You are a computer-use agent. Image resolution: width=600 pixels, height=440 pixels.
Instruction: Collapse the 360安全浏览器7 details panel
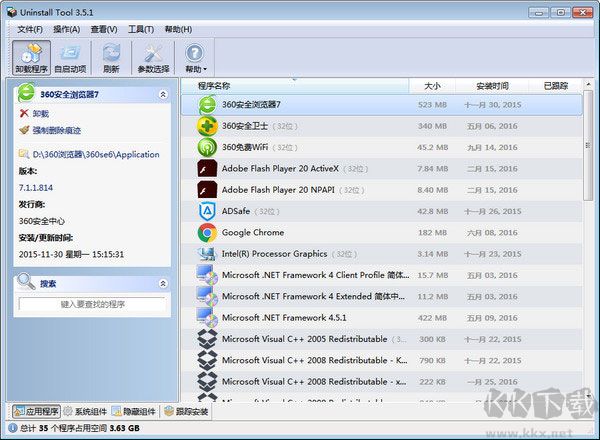(x=163, y=95)
